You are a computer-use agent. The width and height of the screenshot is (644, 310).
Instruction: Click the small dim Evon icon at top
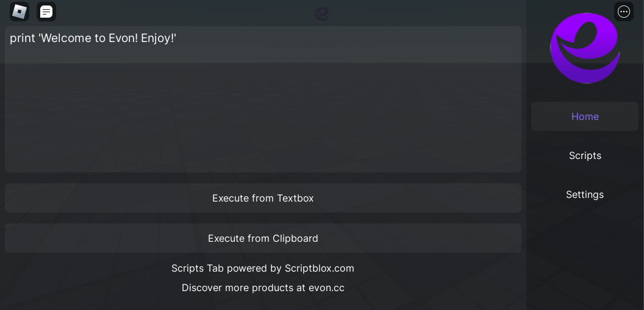point(322,13)
